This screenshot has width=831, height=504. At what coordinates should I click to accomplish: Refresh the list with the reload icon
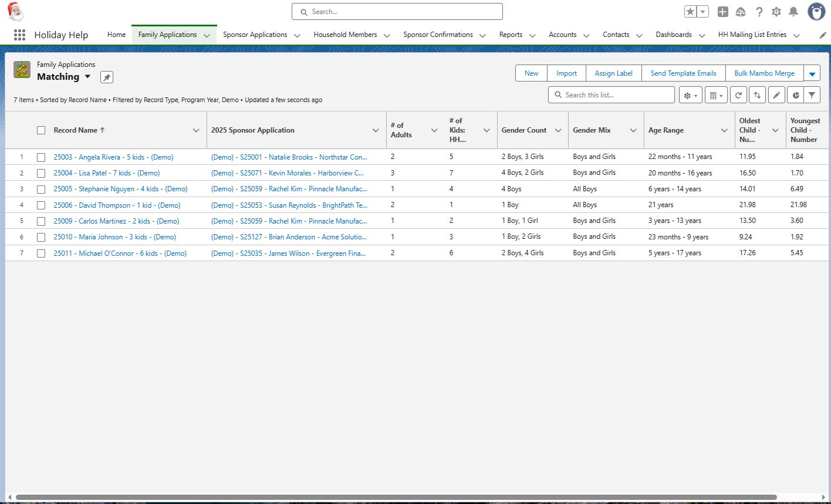click(x=738, y=95)
